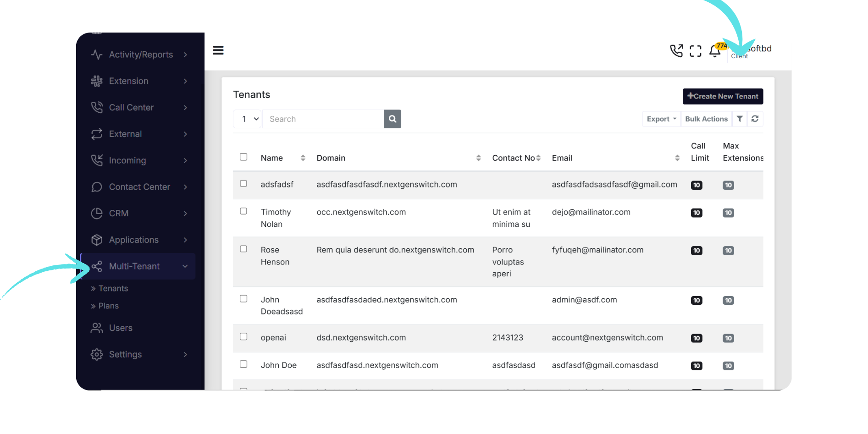Toggle fullscreen mode icon
This screenshot has width=868, height=434.
point(696,51)
